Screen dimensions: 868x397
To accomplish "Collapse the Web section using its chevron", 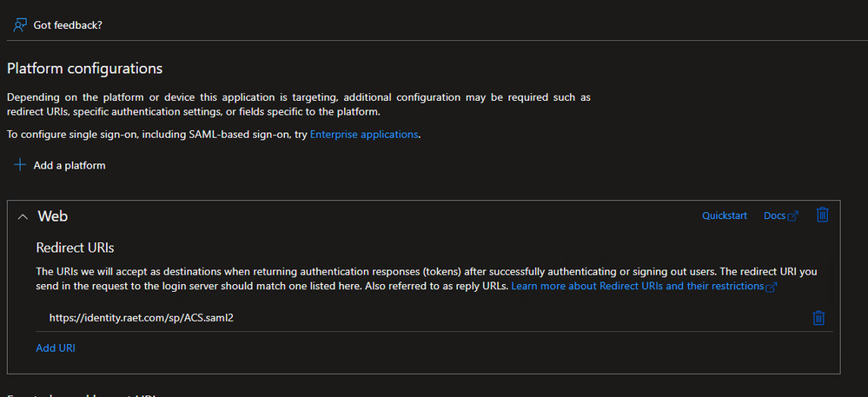I will coord(23,216).
